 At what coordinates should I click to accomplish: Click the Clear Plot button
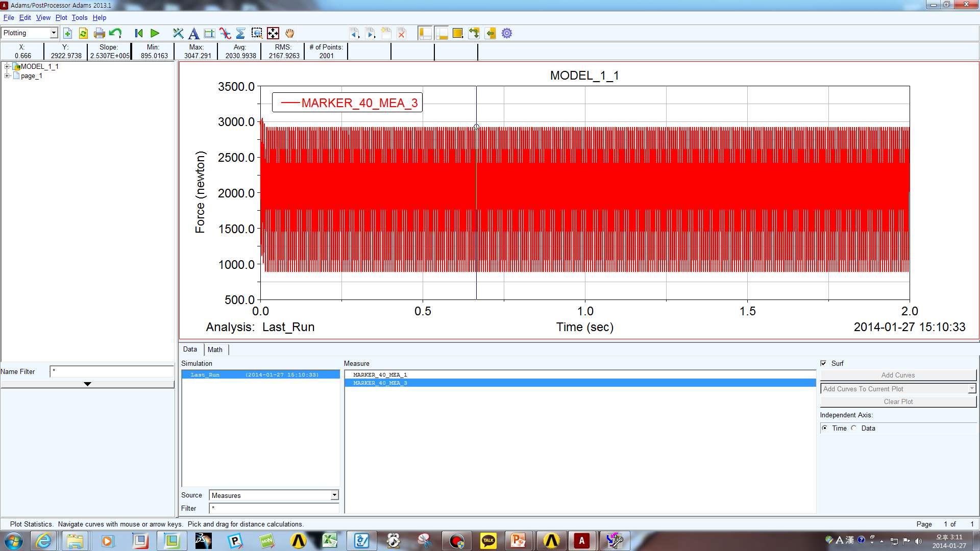[898, 402]
